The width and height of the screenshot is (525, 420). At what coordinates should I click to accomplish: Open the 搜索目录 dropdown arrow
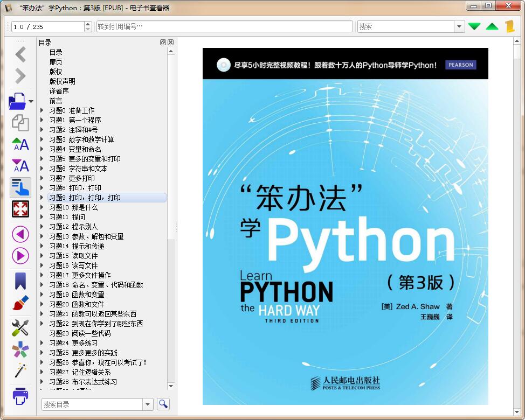coord(148,404)
